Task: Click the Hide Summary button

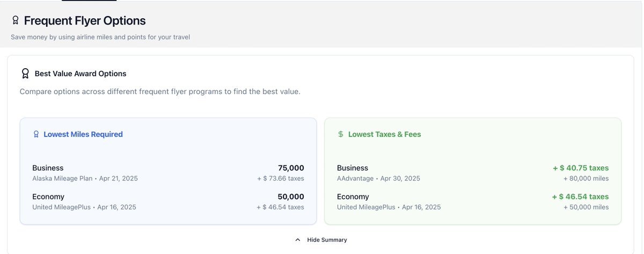Action: coord(326,240)
